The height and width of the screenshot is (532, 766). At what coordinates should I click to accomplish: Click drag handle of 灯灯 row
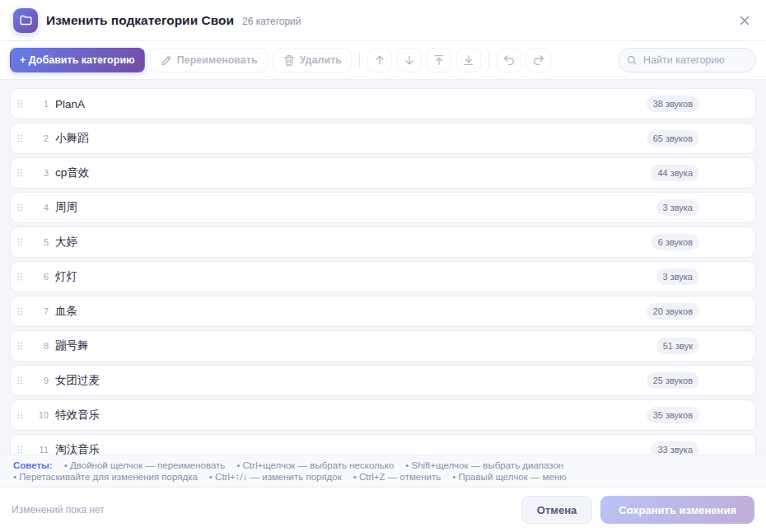tap(20, 277)
